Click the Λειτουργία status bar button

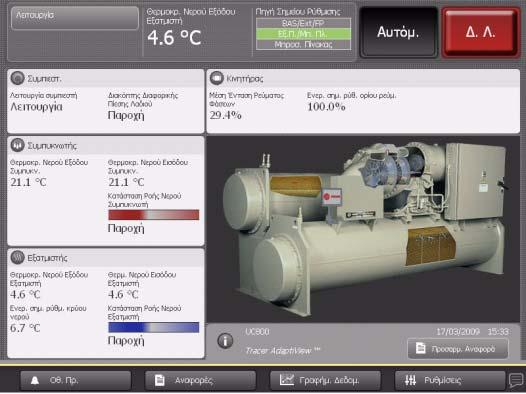(x=75, y=18)
